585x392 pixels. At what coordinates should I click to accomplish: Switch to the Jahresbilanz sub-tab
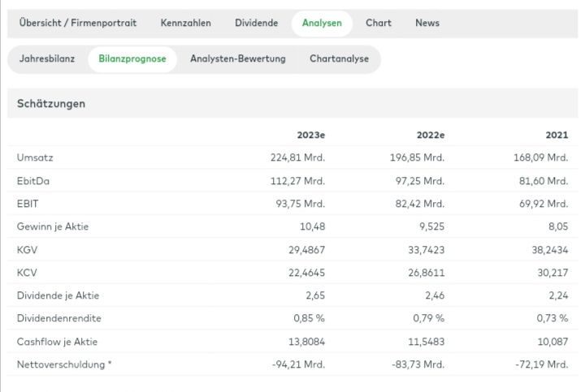47,59
